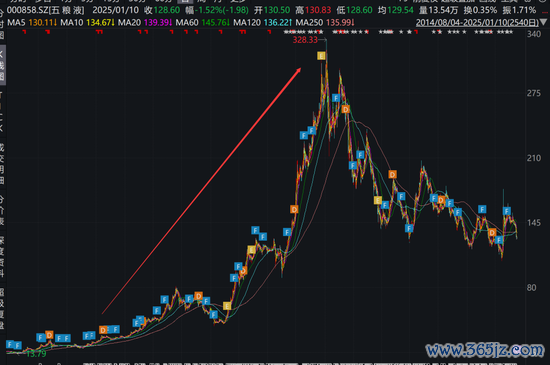This screenshot has height=365, width=550.
Task: Click the 328.33 peak price label
Action: click(x=305, y=40)
